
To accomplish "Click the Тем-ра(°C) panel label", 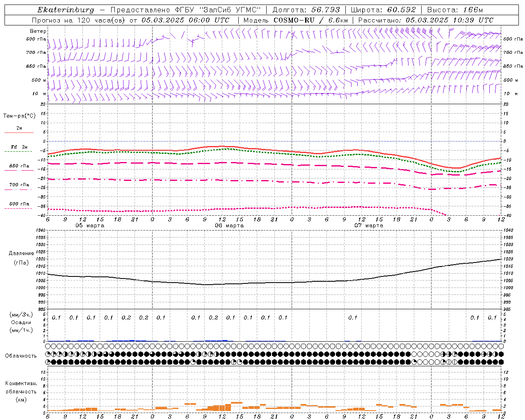I will [19, 116].
